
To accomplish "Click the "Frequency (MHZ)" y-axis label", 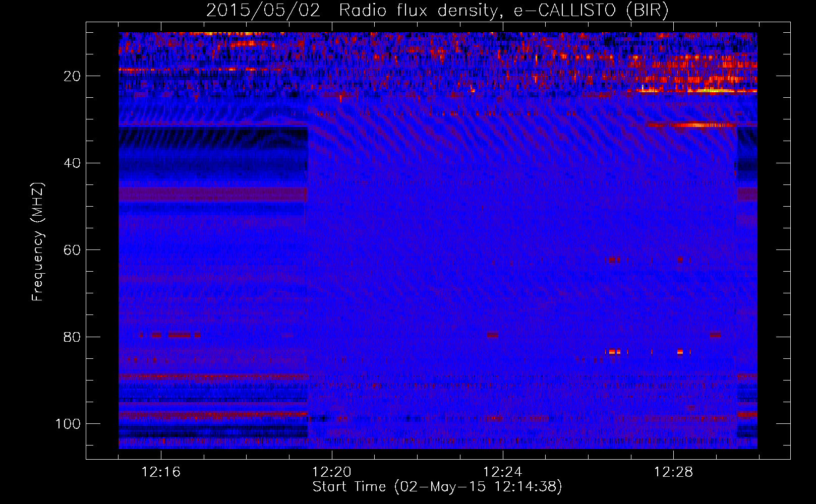I will tap(38, 242).
